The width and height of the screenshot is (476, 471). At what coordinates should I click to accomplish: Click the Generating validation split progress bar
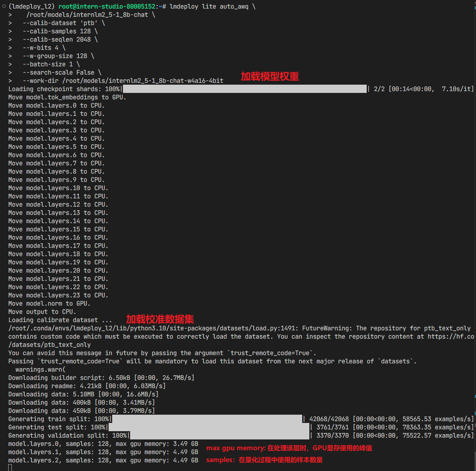219,435
